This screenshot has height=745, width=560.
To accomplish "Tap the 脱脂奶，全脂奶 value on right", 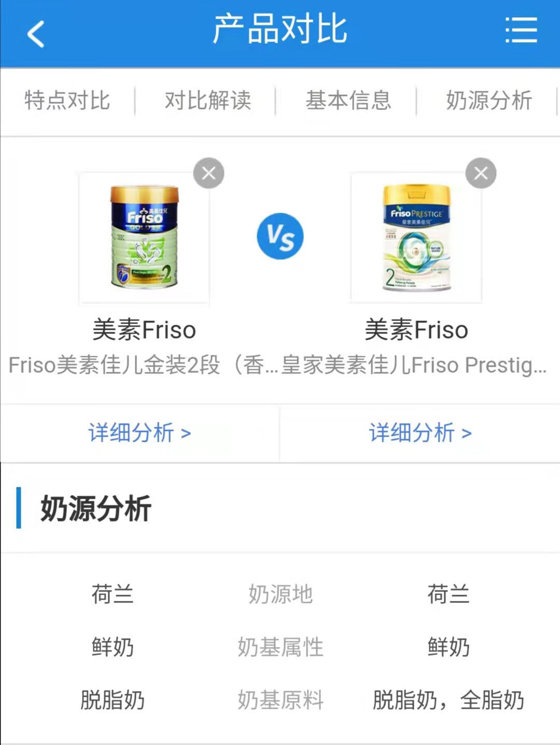I will click(x=448, y=700).
